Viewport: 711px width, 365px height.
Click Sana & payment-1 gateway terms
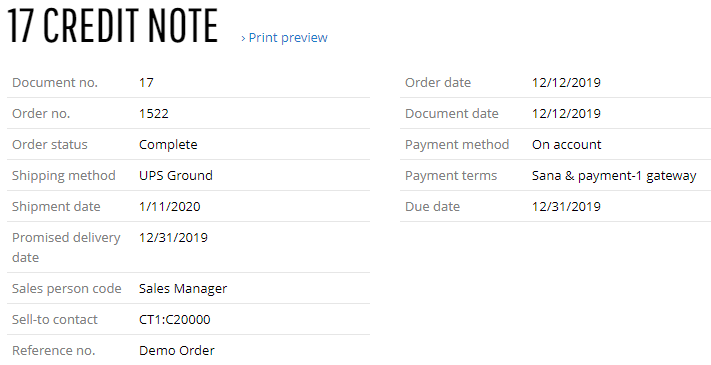click(x=614, y=176)
